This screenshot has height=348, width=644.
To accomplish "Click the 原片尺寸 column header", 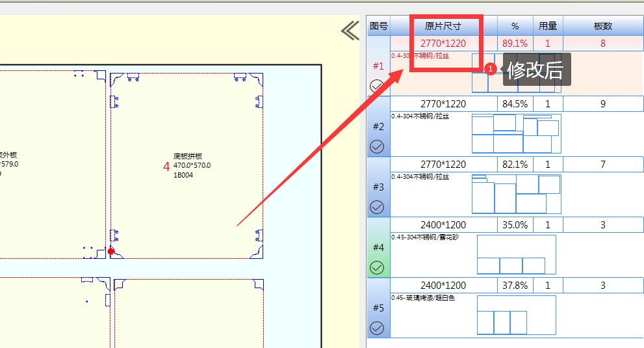I will [x=444, y=26].
